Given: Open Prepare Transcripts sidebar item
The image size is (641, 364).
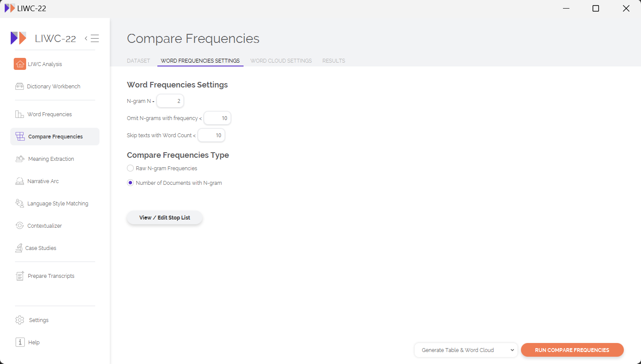Looking at the screenshot, I should click(55, 276).
